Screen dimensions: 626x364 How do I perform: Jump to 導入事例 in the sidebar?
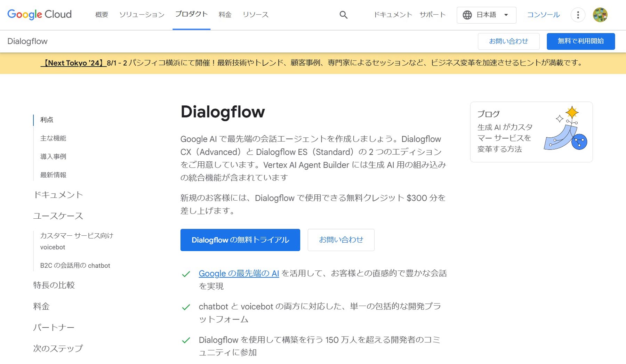coord(53,156)
